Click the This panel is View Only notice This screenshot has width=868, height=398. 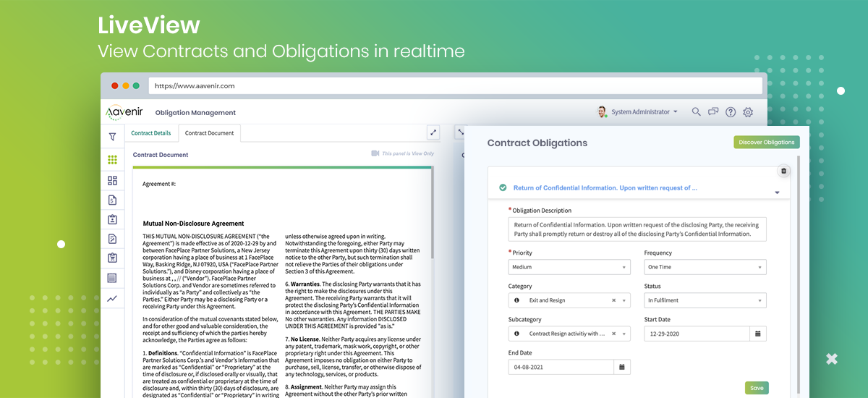[x=409, y=153]
